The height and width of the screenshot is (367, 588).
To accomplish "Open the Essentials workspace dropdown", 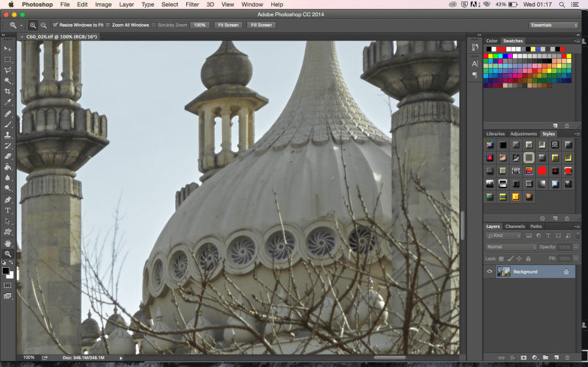I will pyautogui.click(x=553, y=25).
